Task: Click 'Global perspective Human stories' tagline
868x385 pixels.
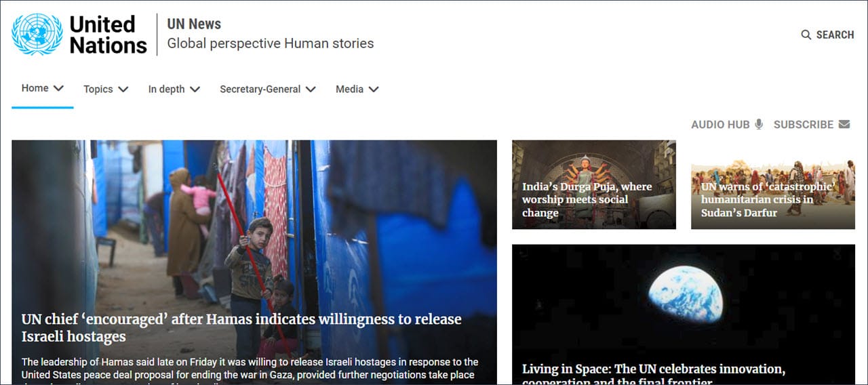Action: (x=271, y=43)
